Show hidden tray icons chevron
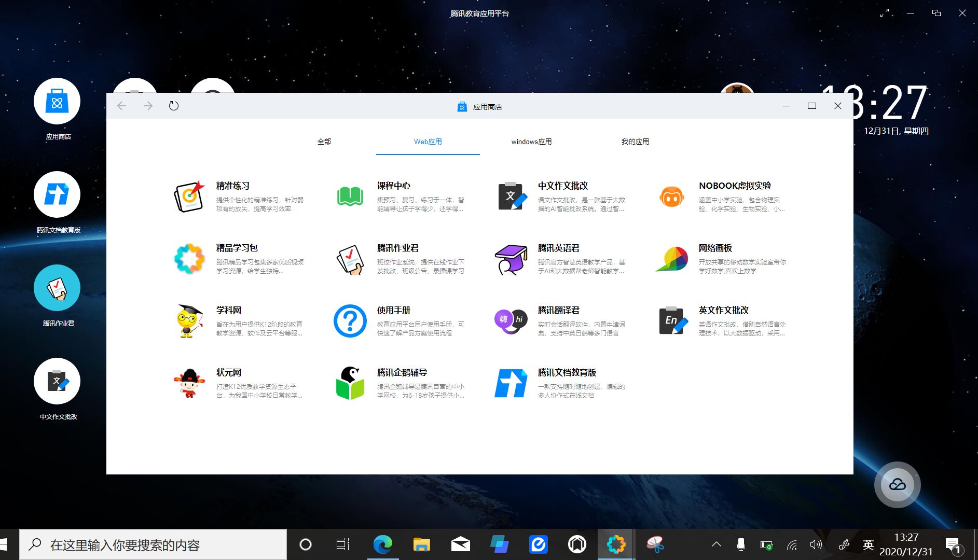Screen dimensions: 978x560 click(717, 544)
